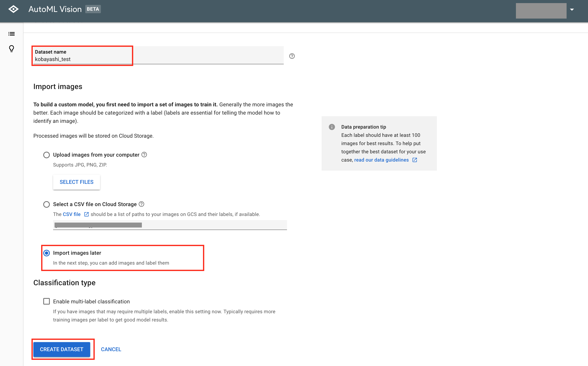Click the account name box in header
Viewport: 588px width, 366px height.
[541, 11]
